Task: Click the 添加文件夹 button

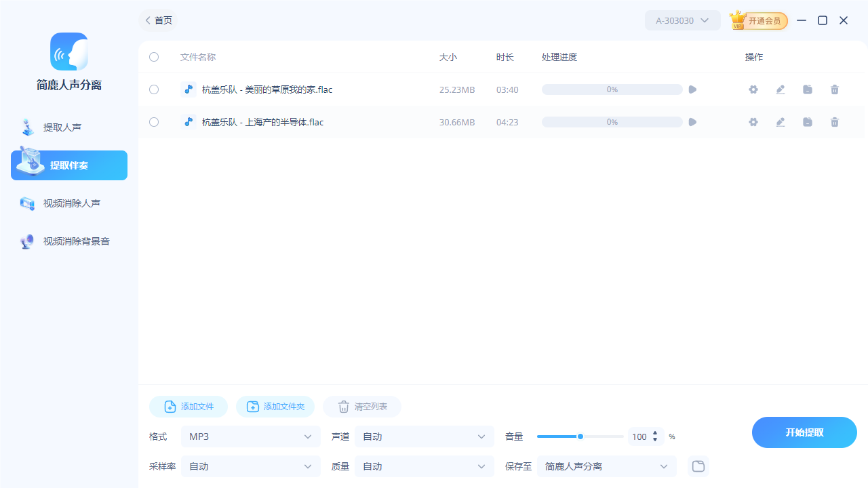Action: [x=275, y=407]
